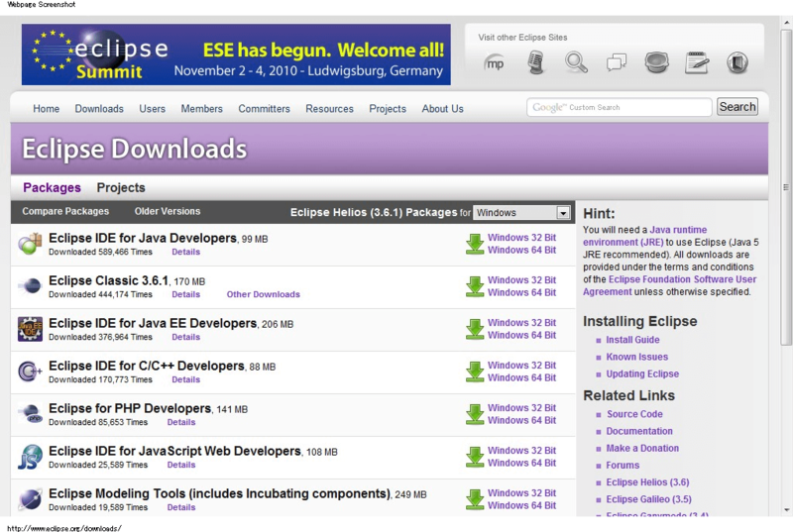Click green download arrow for Modeling Tools
793x532 pixels.
(x=475, y=499)
